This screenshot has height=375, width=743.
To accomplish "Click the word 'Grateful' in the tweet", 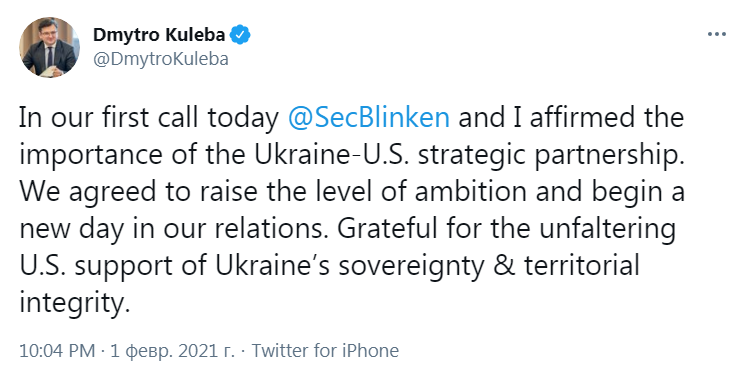I will click(387, 228).
